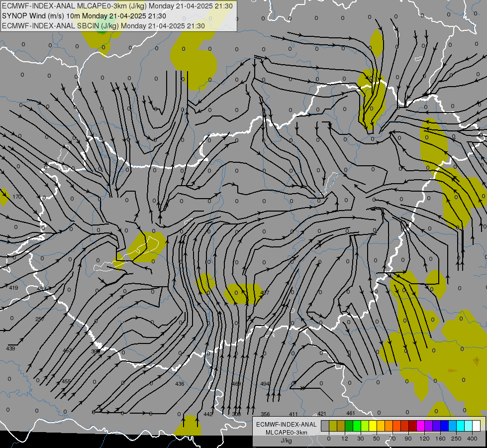This screenshot has height=448, width=487.
Task: Click the map value 257
Action: click(40, 319)
